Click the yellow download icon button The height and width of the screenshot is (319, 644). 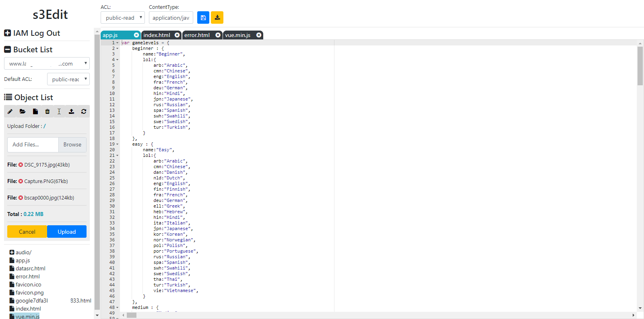pyautogui.click(x=217, y=18)
